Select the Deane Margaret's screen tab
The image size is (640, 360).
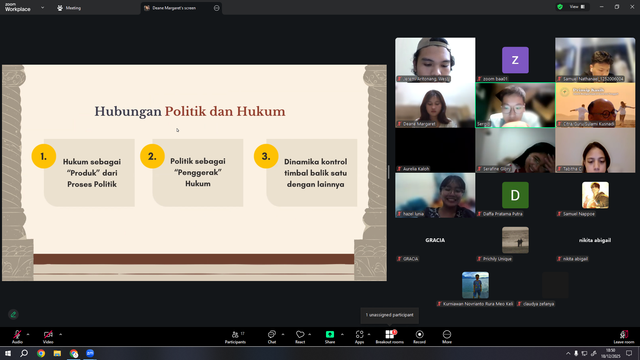(181, 8)
